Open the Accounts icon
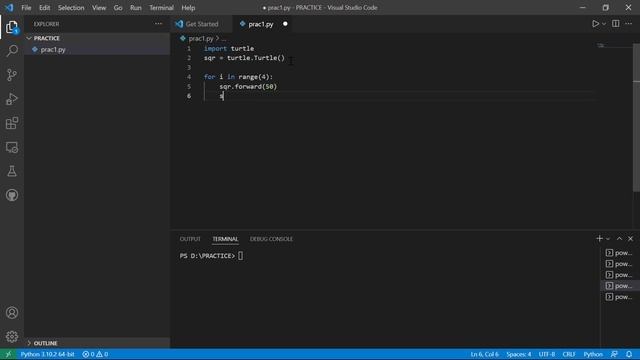Image resolution: width=640 pixels, height=360 pixels. 12,313
